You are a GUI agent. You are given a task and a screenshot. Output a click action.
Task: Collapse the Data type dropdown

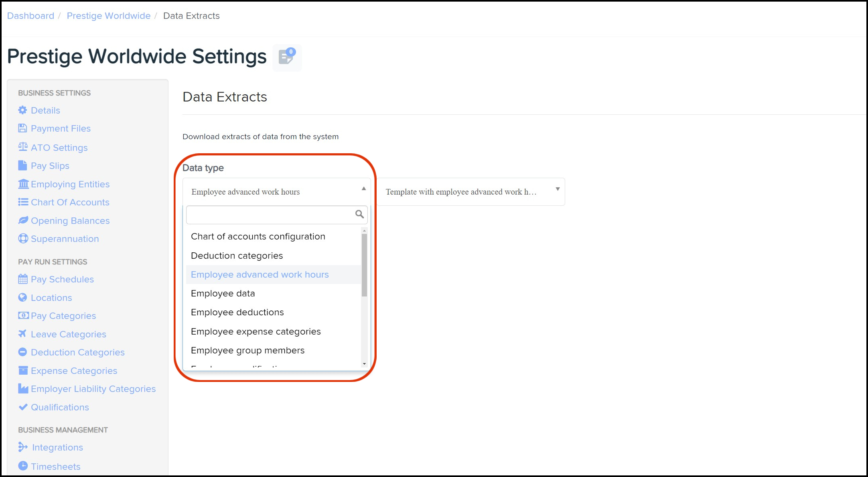[x=363, y=189]
